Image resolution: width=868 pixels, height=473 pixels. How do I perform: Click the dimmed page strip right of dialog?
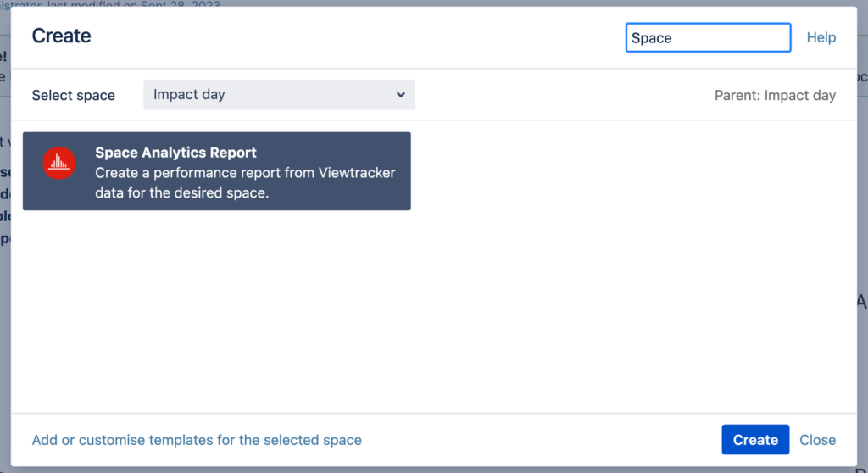[x=862, y=238]
